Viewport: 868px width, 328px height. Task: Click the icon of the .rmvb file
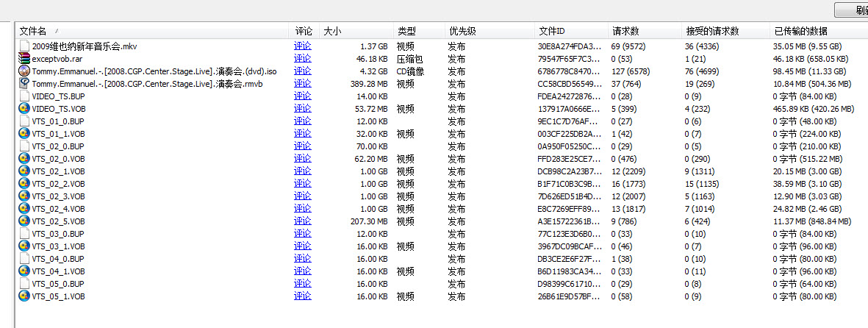coord(25,84)
